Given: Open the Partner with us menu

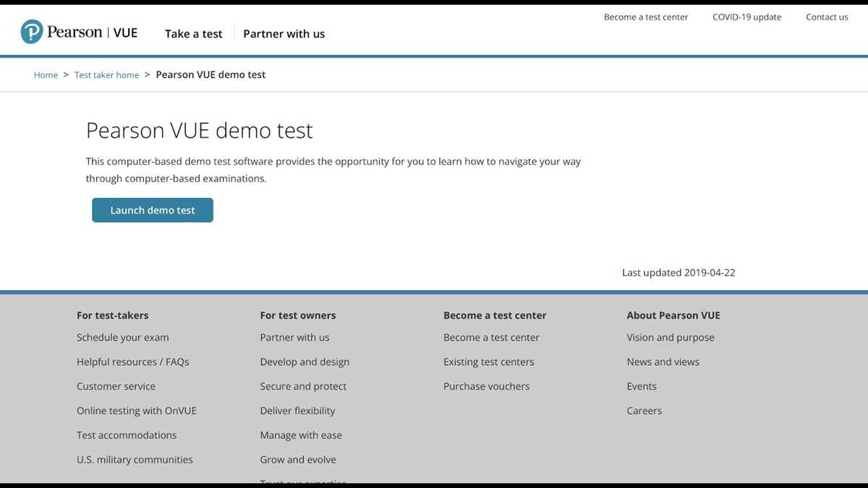Looking at the screenshot, I should [284, 34].
